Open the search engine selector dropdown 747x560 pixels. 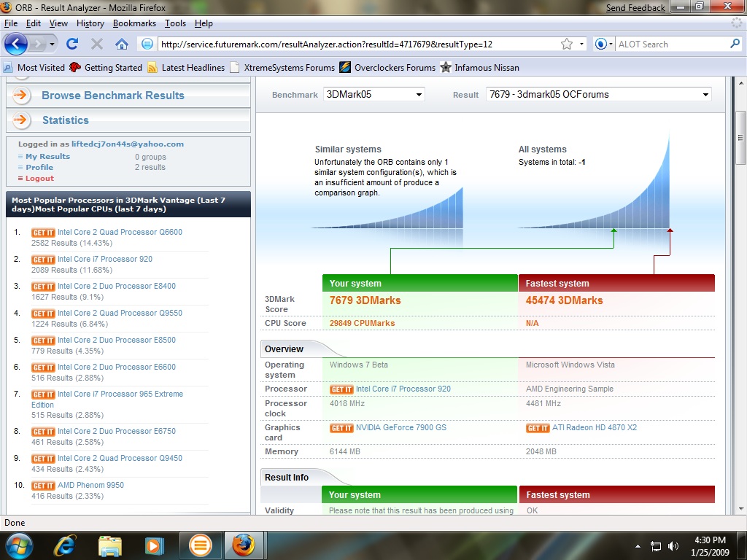point(603,44)
